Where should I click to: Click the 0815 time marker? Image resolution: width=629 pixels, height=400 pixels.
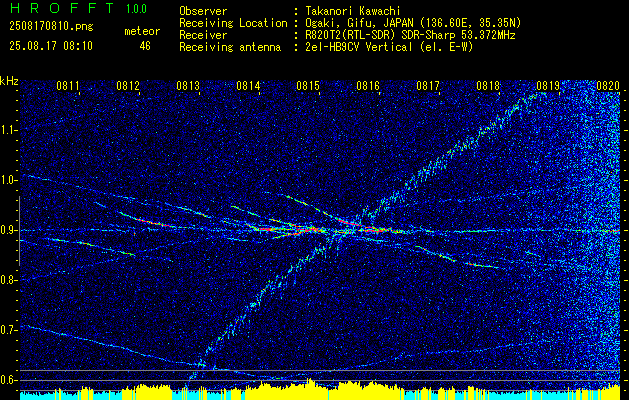click(308, 85)
